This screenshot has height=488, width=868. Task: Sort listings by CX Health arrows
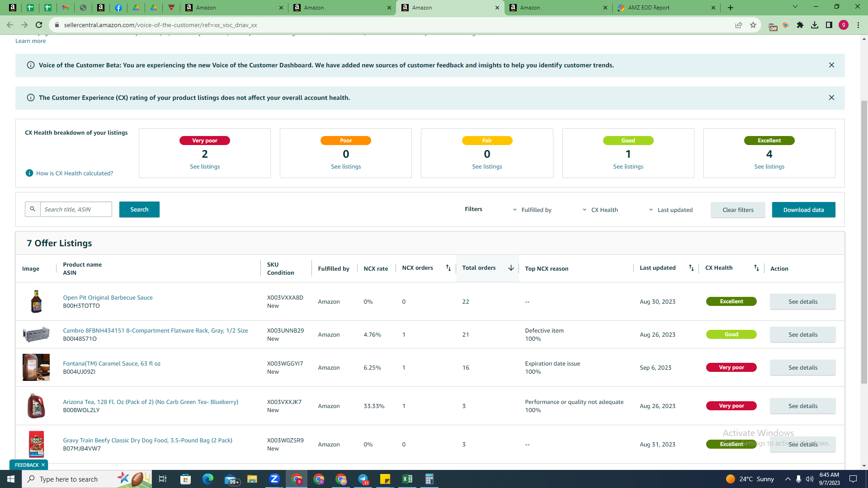[756, 268]
